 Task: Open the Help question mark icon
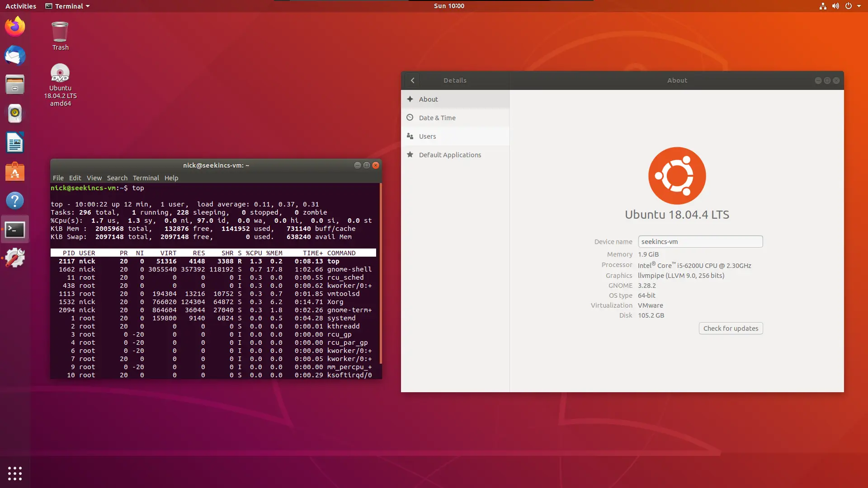[15, 201]
